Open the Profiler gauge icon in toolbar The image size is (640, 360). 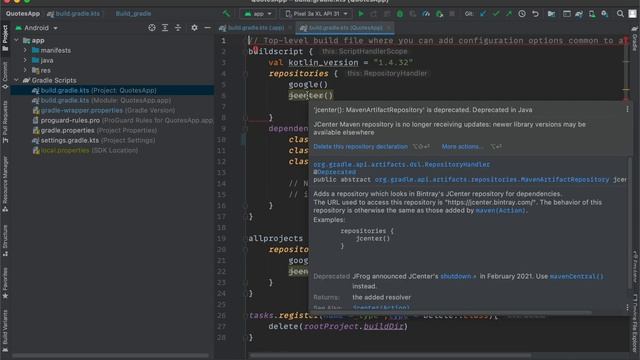426,14
